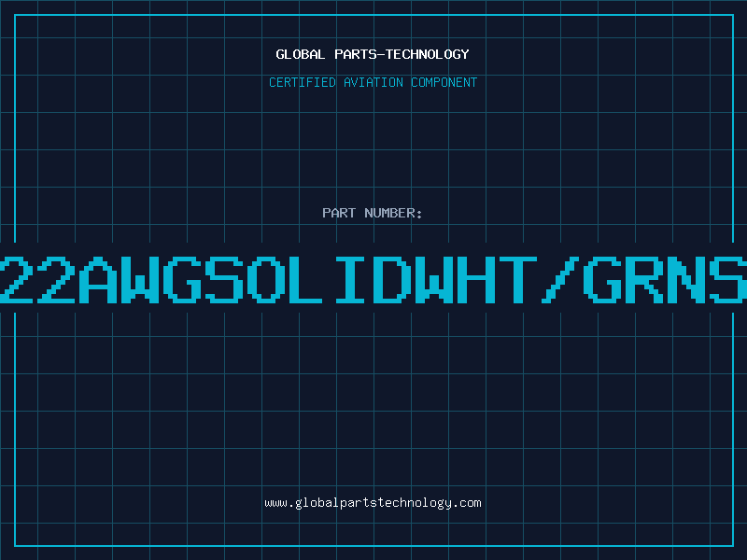Select the word AVIATION in the subtitle
Screen dimensions: 747x560
coord(372,82)
